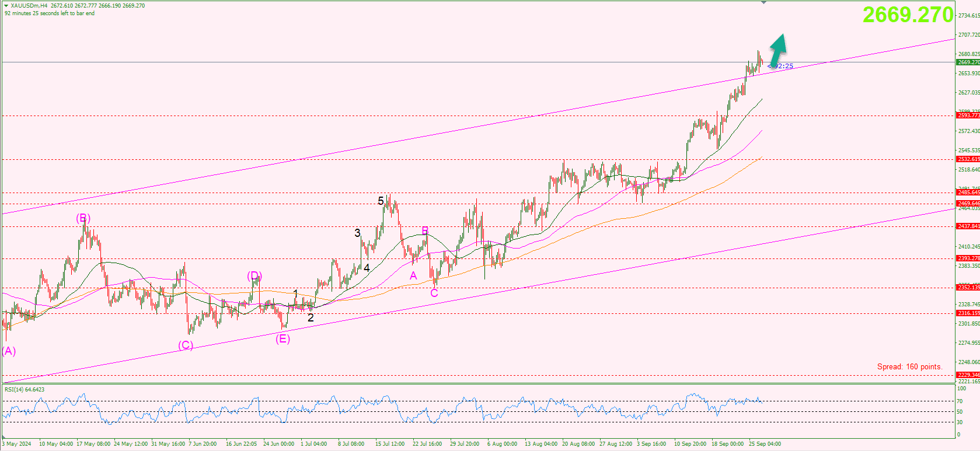Click the RSI(14) 64.6423 indicator label

tap(25, 390)
